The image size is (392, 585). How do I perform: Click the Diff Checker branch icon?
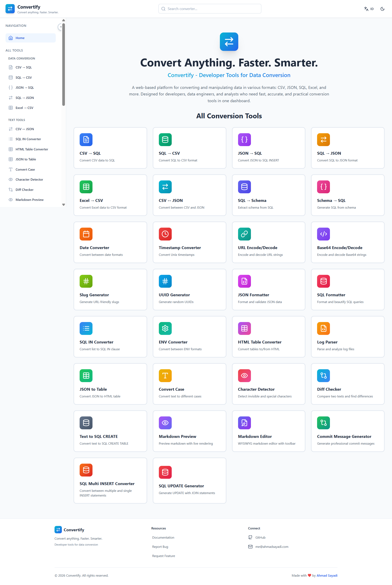323,376
